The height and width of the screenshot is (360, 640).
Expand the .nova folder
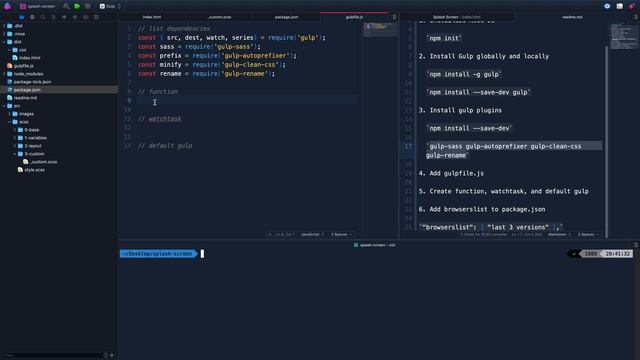pyautogui.click(x=4, y=34)
